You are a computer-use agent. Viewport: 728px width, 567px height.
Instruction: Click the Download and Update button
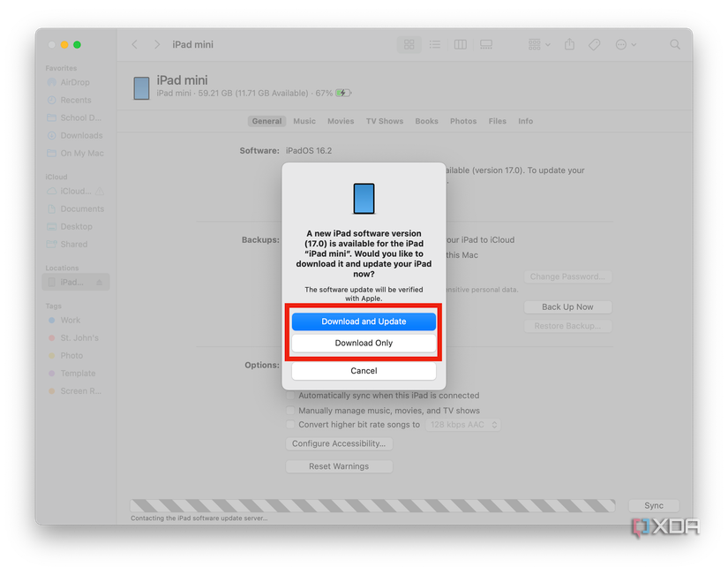pyautogui.click(x=364, y=321)
